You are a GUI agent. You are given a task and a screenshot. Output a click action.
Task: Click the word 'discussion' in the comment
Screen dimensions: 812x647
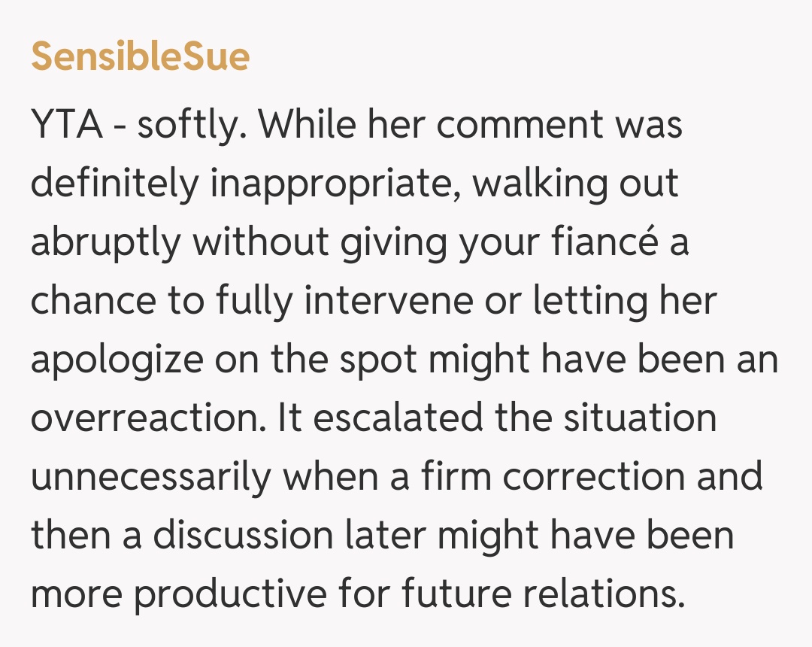243,536
